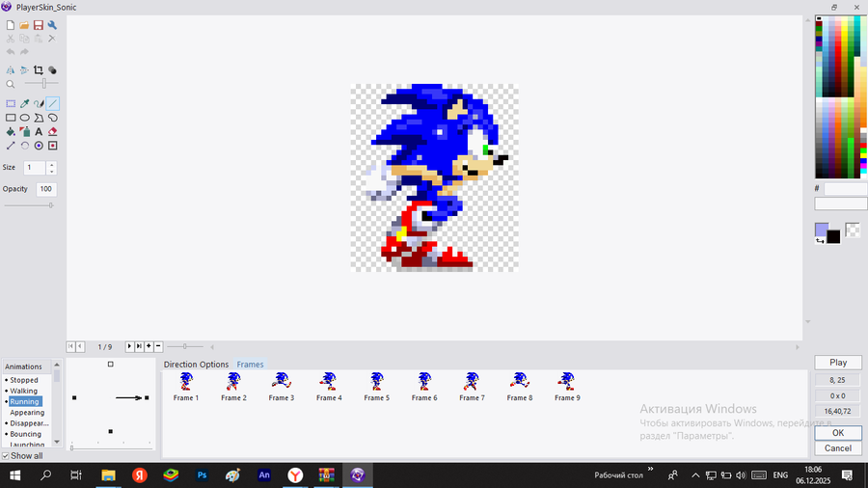The width and height of the screenshot is (868, 488).
Task: Select the Walking animation
Action: tap(23, 391)
